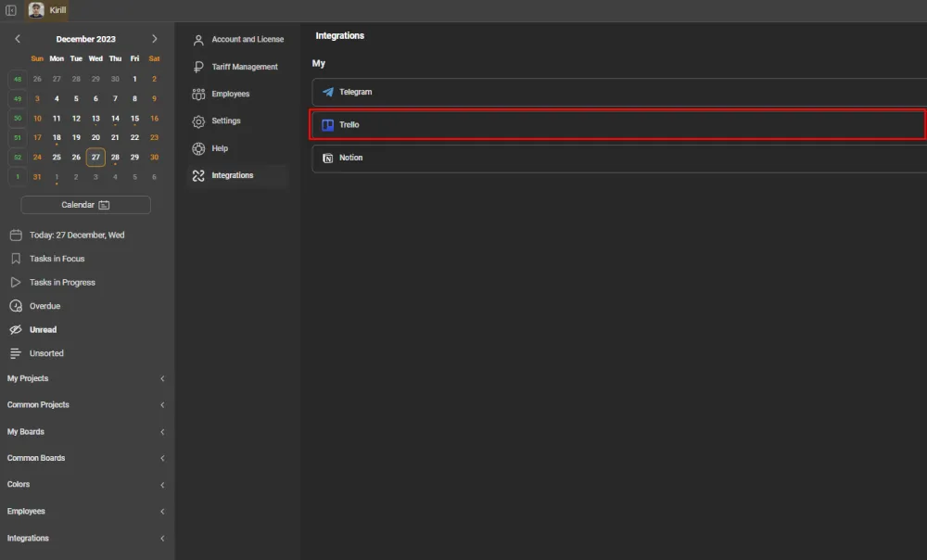Switch to Tasks in Progress

pyautogui.click(x=15, y=282)
